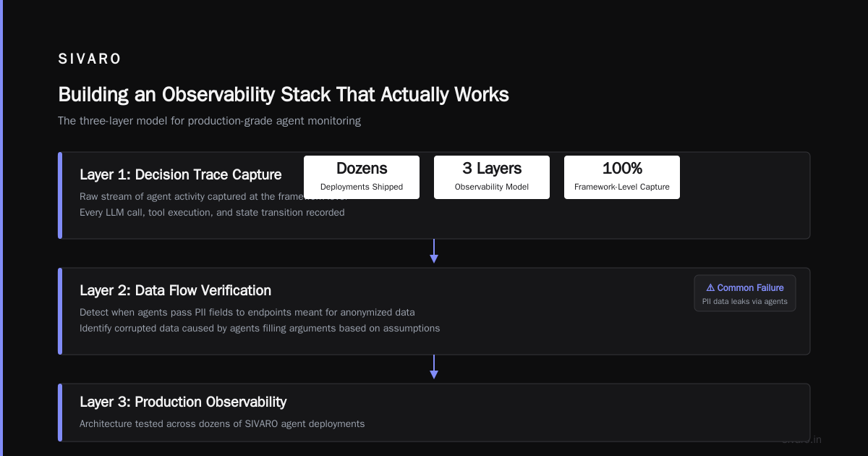
Task: Click the 'Identify corrupted data' line
Action: tap(260, 328)
